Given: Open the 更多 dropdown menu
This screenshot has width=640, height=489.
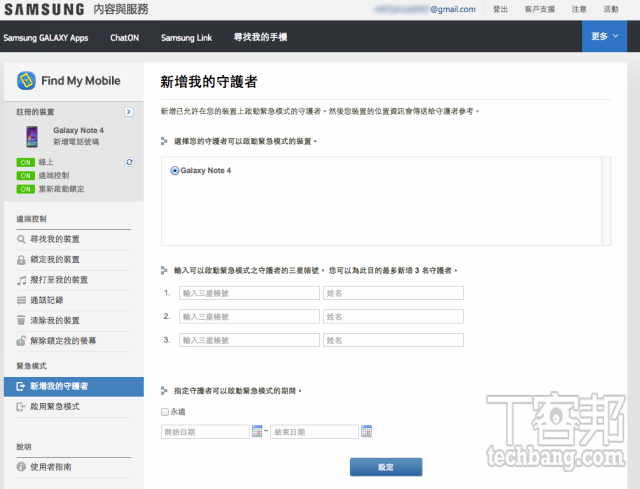Looking at the screenshot, I should point(604,36).
